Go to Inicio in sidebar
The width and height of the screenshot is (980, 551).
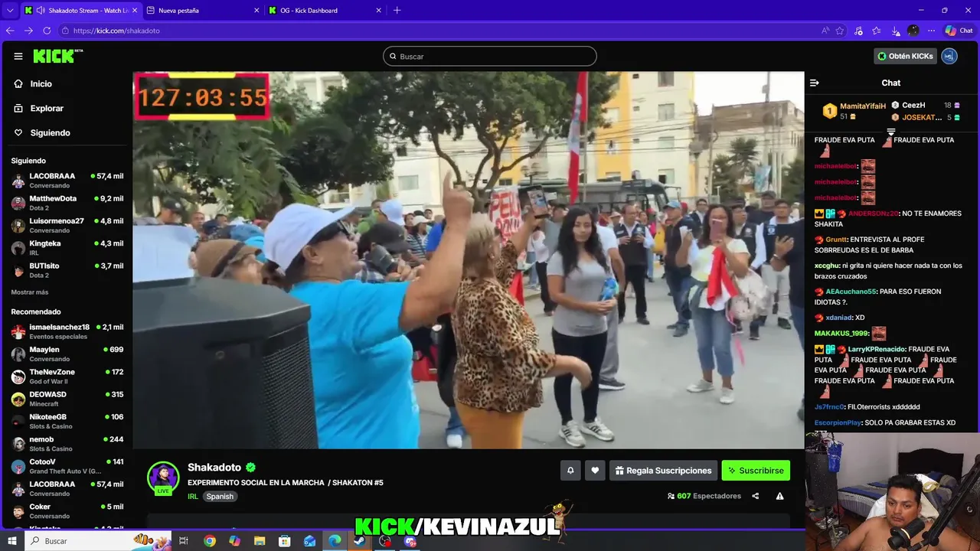point(41,83)
